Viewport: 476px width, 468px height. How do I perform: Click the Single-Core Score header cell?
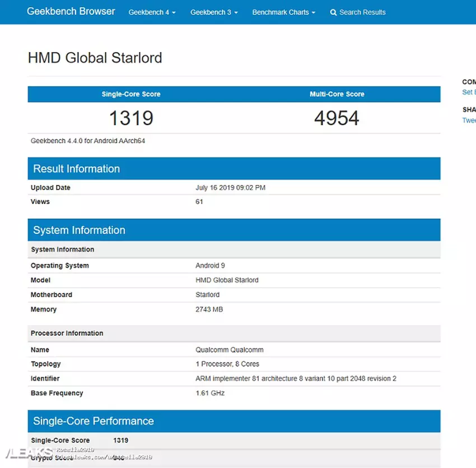point(131,94)
